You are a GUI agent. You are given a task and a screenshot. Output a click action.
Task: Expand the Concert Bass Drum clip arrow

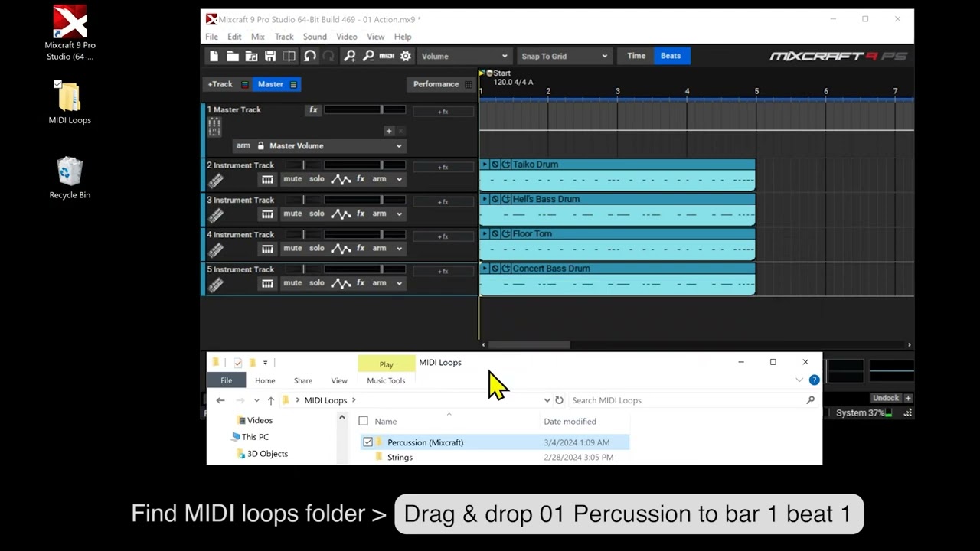coord(485,269)
